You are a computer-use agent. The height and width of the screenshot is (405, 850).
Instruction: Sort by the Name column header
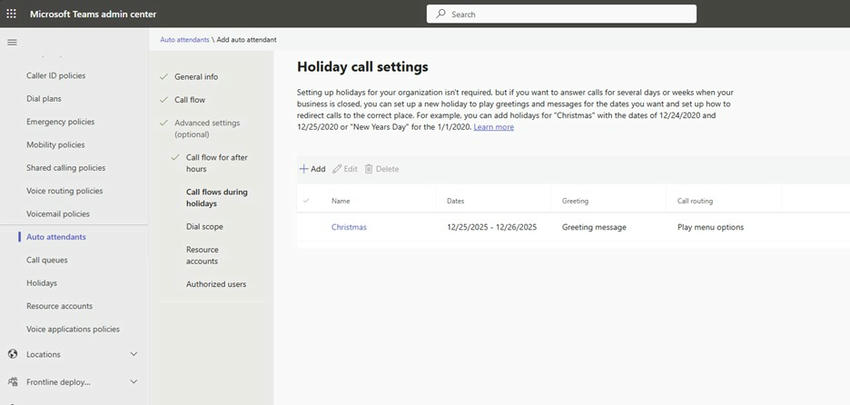point(340,201)
